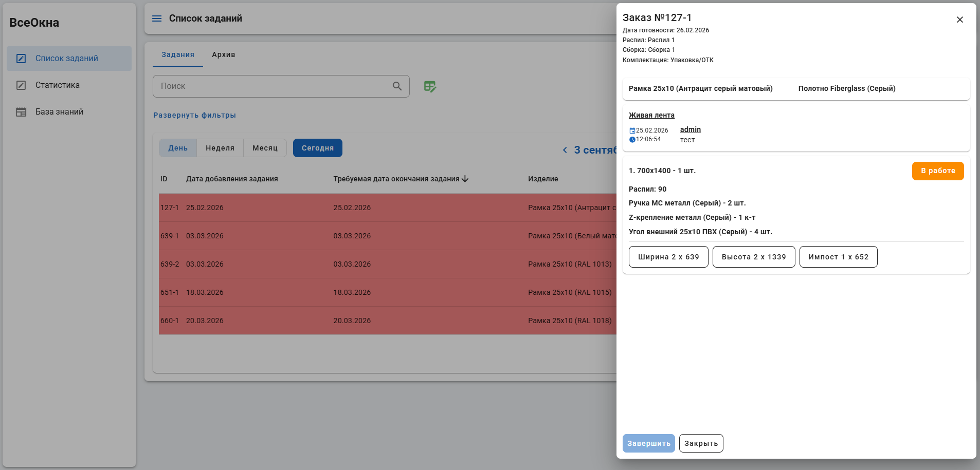Click the Изделие column header

click(x=543, y=179)
